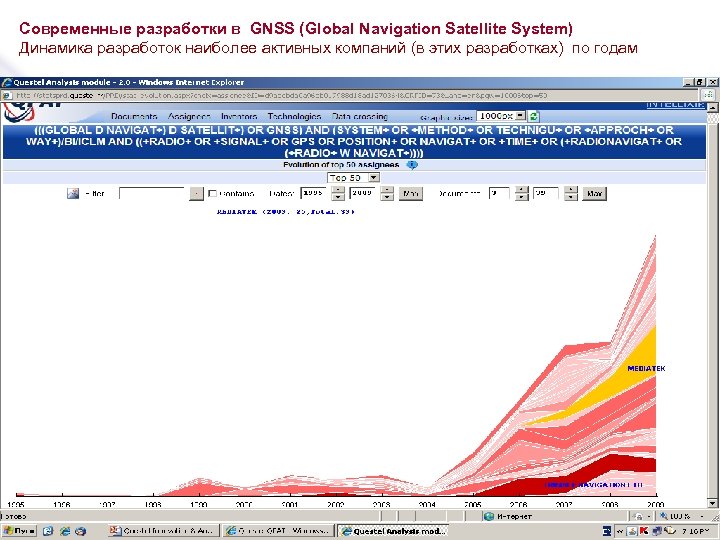Click the maximum documents field showing 99
The height and width of the screenshot is (540, 720).
click(x=546, y=193)
